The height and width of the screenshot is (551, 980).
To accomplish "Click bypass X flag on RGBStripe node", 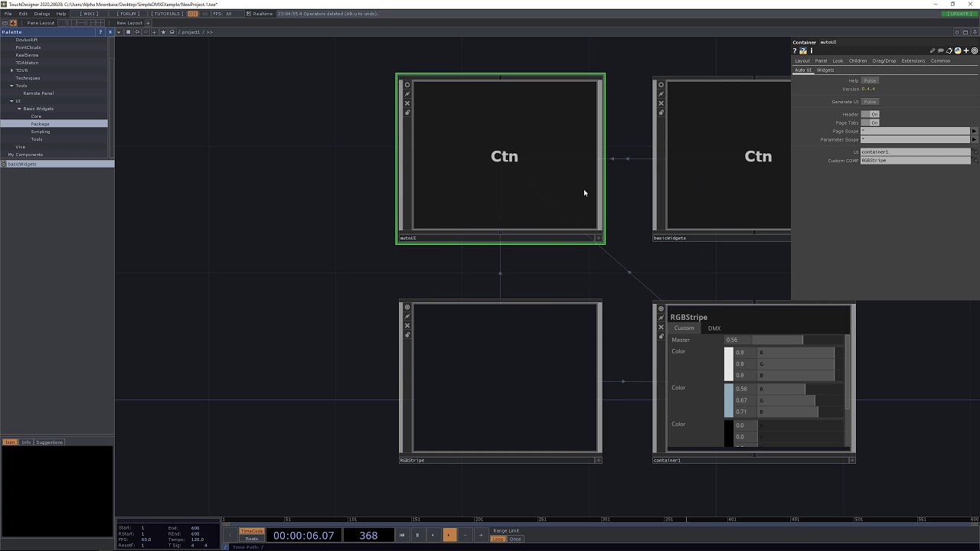I will [x=407, y=326].
